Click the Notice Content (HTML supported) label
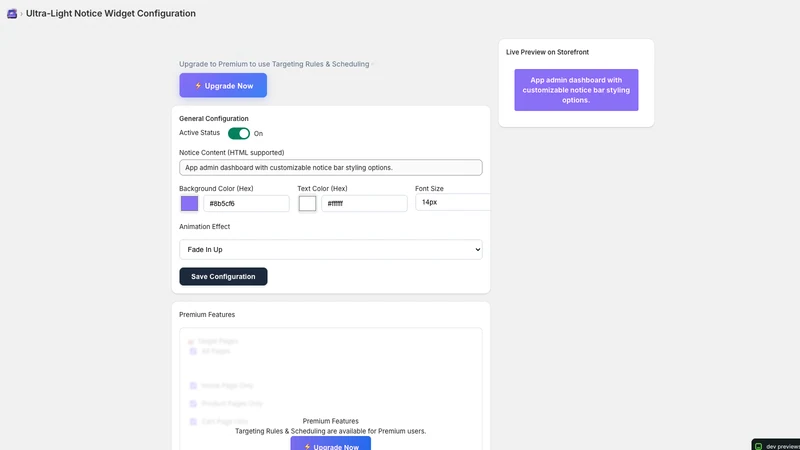 coord(232,153)
